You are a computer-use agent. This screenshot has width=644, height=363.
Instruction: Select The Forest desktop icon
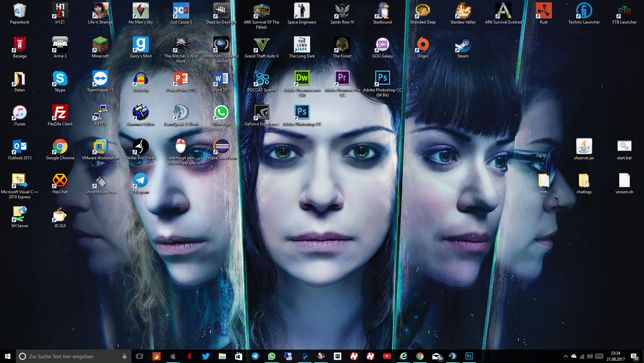[x=342, y=48]
